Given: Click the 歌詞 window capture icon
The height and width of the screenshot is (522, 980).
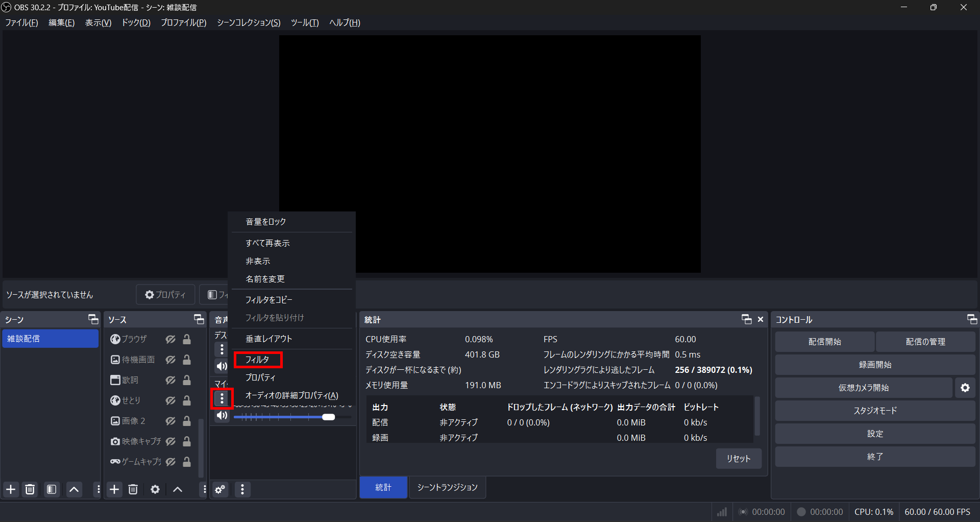Looking at the screenshot, I should click(115, 380).
